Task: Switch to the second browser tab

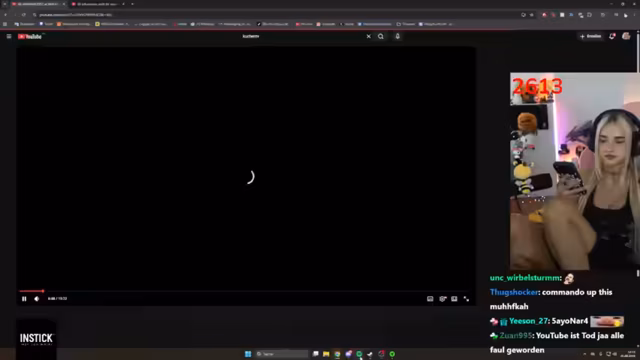Action: click(98, 4)
